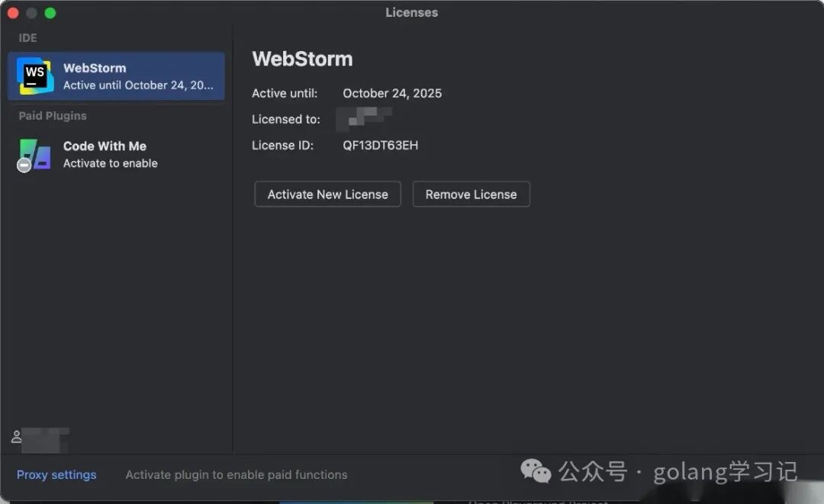Click the Licenses window title
Image resolution: width=824 pixels, height=504 pixels.
click(411, 12)
